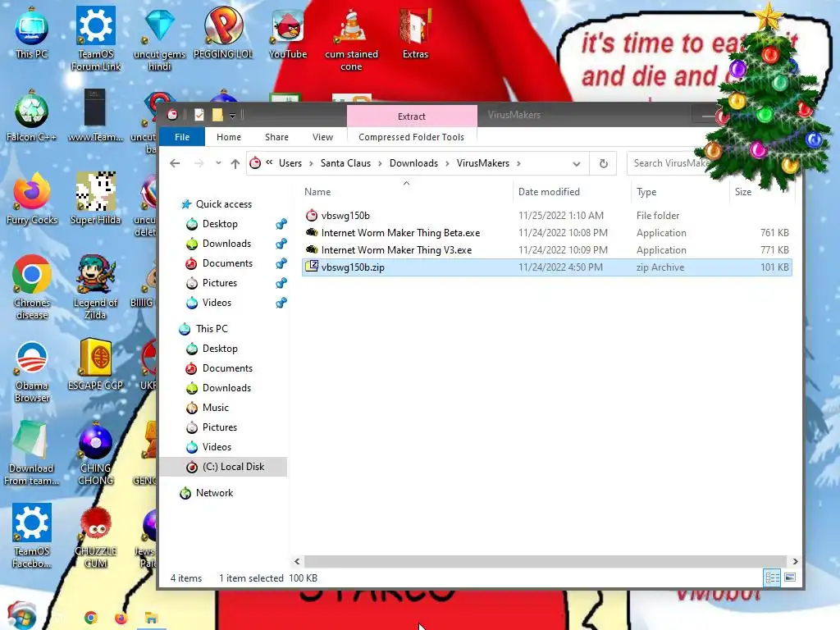Go up one folder level
Image resolution: width=840 pixels, height=630 pixels.
click(x=235, y=163)
